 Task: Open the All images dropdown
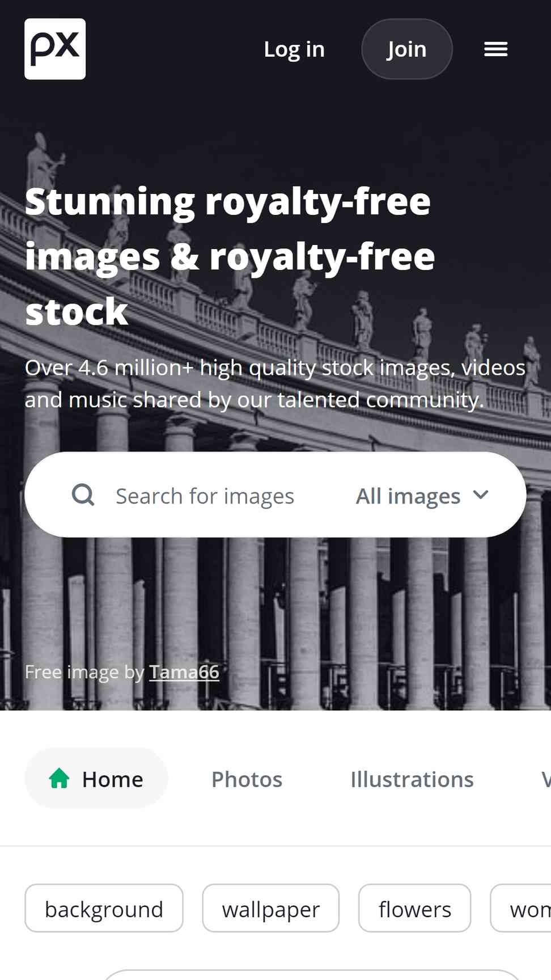[422, 496]
